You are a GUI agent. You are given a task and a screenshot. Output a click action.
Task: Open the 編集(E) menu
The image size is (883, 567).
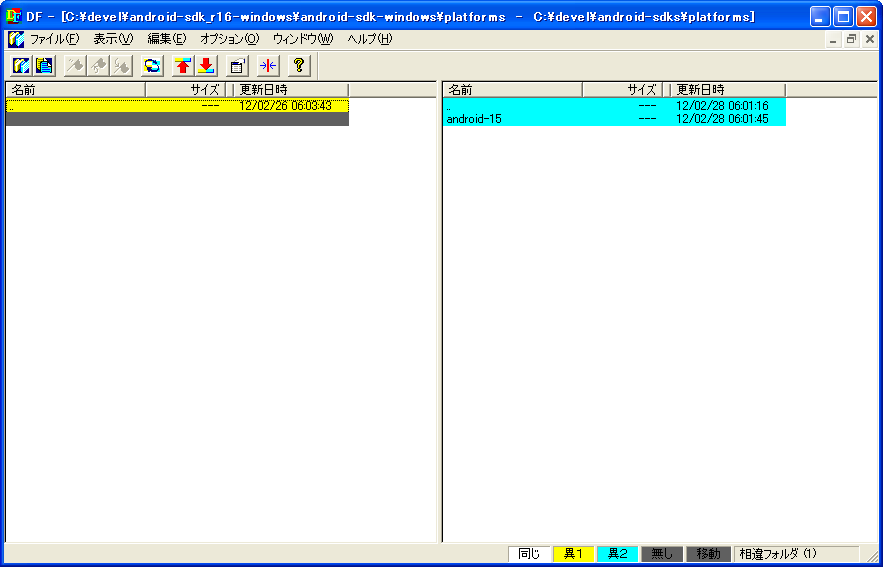point(167,39)
